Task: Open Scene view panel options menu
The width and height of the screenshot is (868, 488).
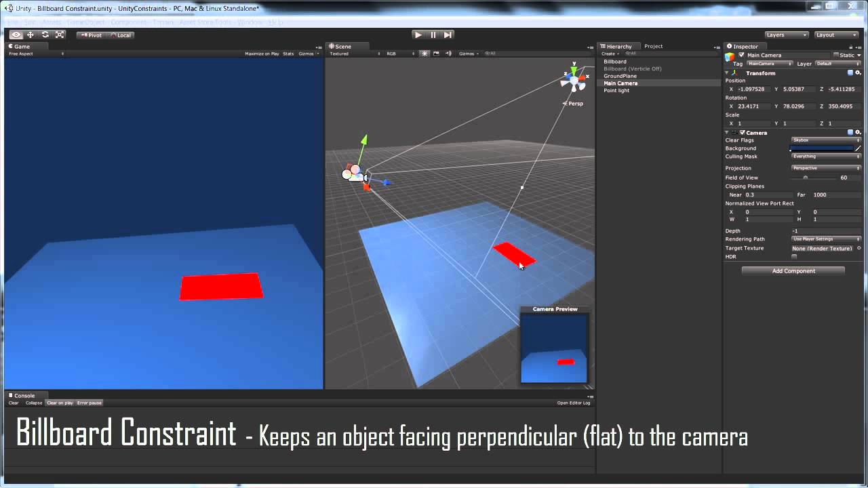Action: coord(591,47)
